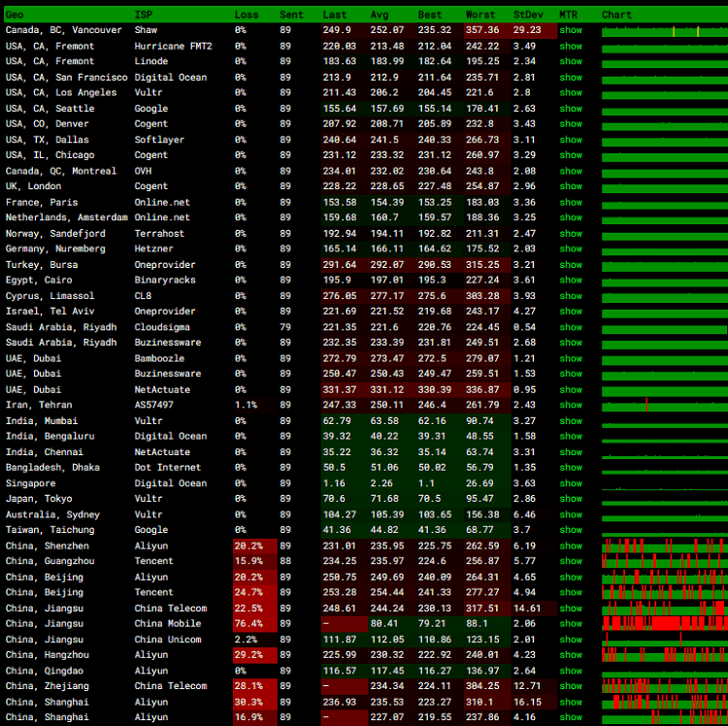Open show link for Norway Terrahost
The height and width of the screenshot is (726, 728).
(570, 234)
